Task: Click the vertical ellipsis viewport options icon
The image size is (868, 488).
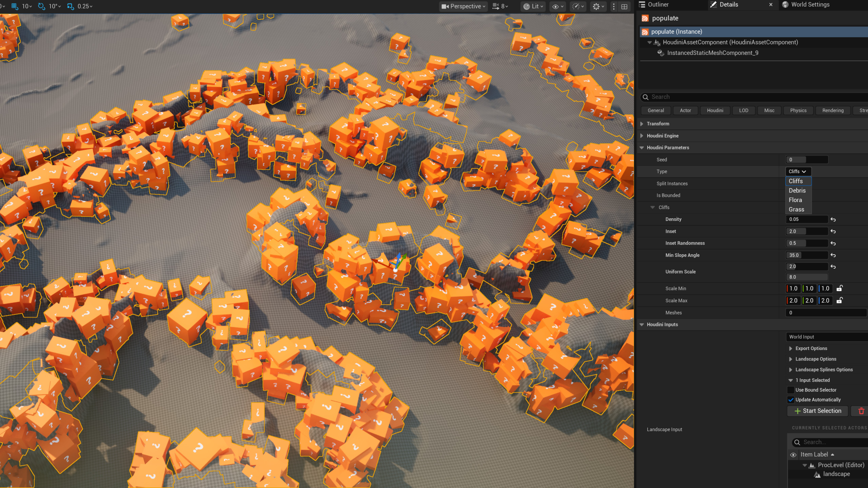Action: pos(613,6)
